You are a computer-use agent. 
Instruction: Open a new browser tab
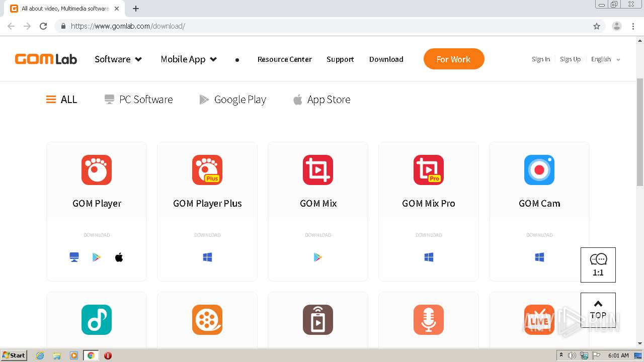tap(135, 9)
